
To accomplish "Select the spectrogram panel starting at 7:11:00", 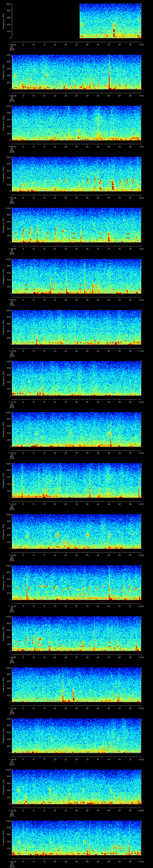I will [x=77, y=378].
